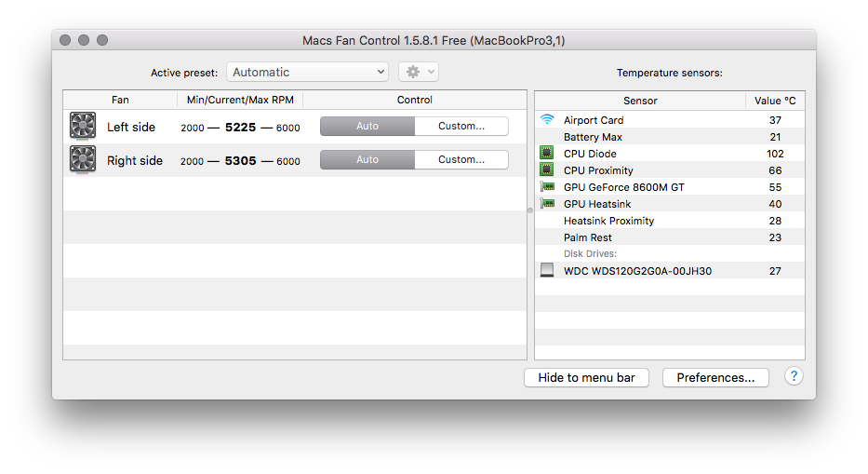The width and height of the screenshot is (868, 474).
Task: Click the Left side fan icon
Action: click(83, 126)
